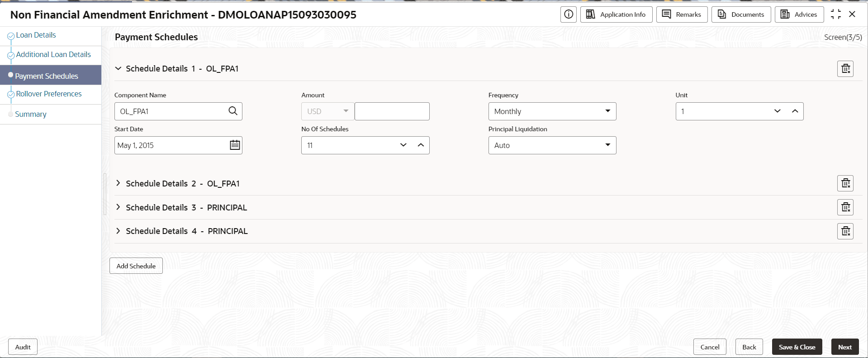Select Payment Schedules step

click(51, 75)
